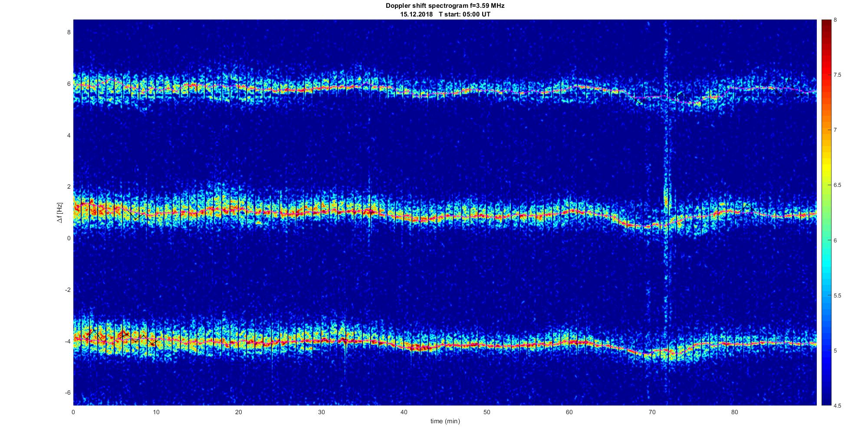The width and height of the screenshot is (868, 435).
Task: Click the y-axis tick label 2
Action: 68,186
